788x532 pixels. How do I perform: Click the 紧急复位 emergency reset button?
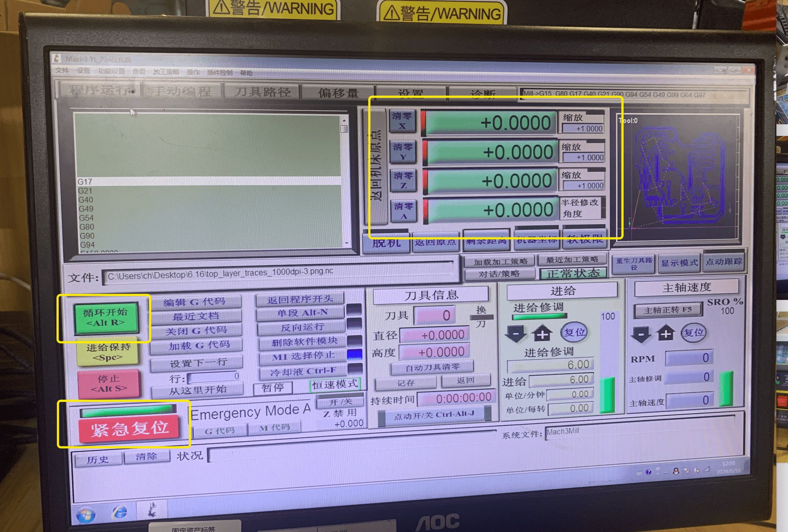[130, 428]
